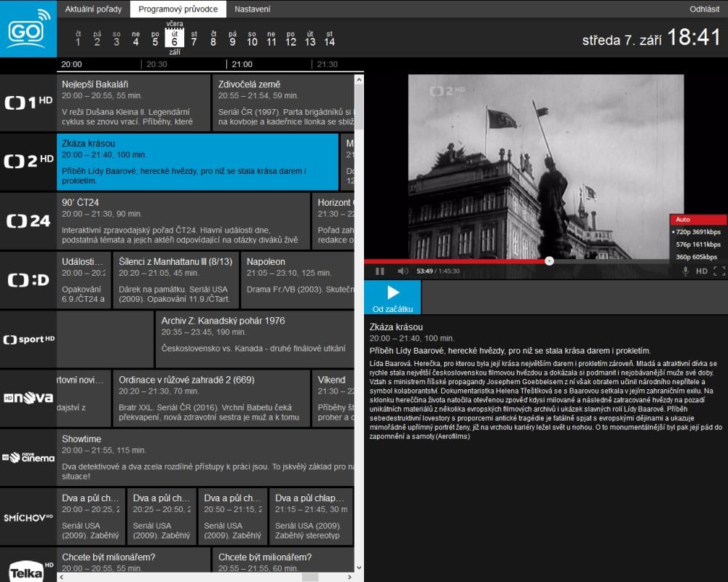Viewport: 728px width, 582px height.
Task: Open the Aktuální pořady tab
Action: [93, 9]
